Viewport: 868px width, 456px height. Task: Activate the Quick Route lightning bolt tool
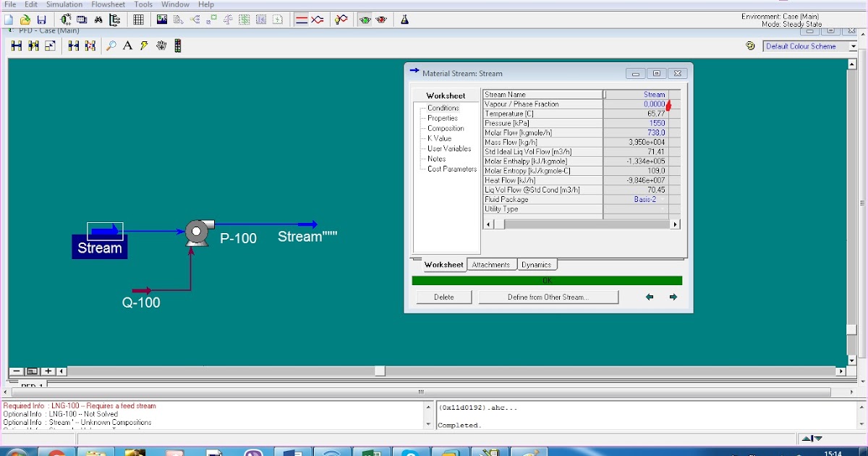(144, 45)
